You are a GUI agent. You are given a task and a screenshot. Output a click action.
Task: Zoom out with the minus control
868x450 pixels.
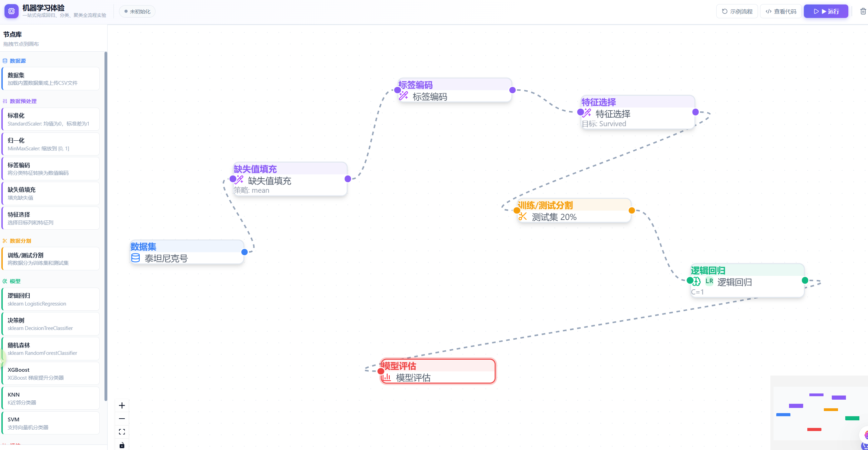[122, 419]
